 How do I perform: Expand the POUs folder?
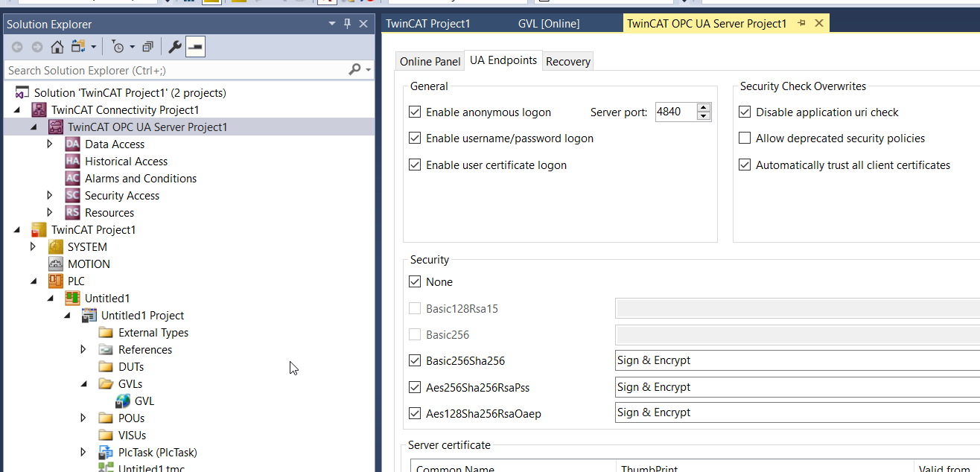click(83, 418)
